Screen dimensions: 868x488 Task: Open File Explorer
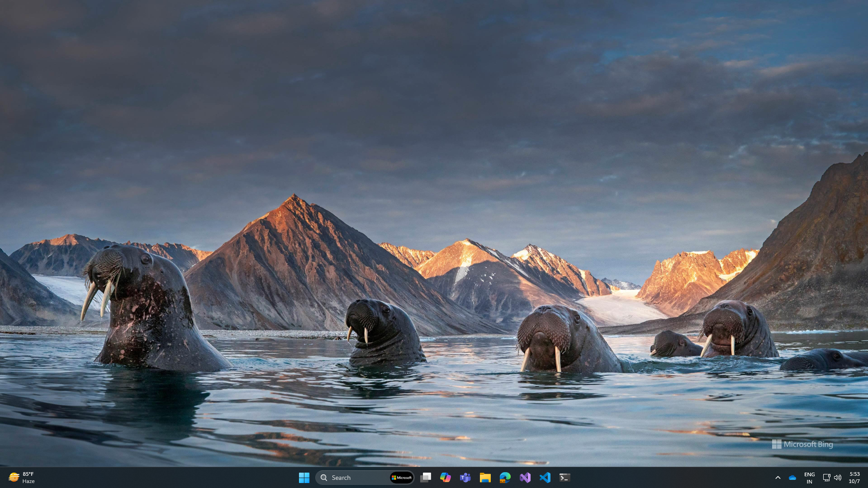point(485,477)
